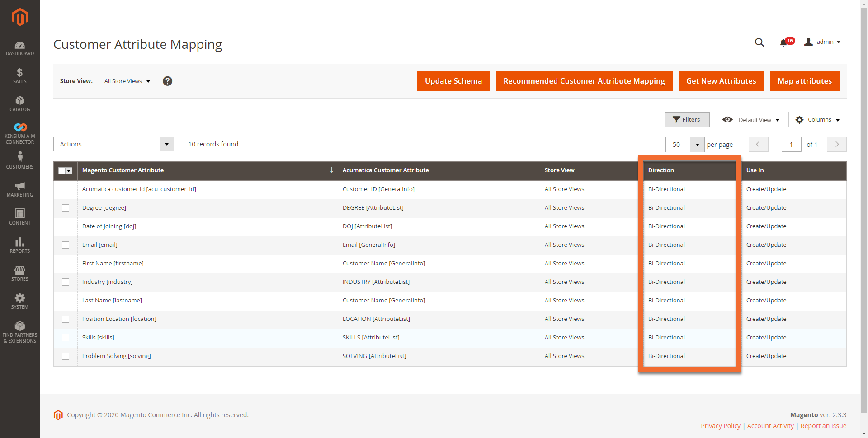Expand the All Store Views switcher
This screenshot has width=868, height=438.
coord(127,81)
